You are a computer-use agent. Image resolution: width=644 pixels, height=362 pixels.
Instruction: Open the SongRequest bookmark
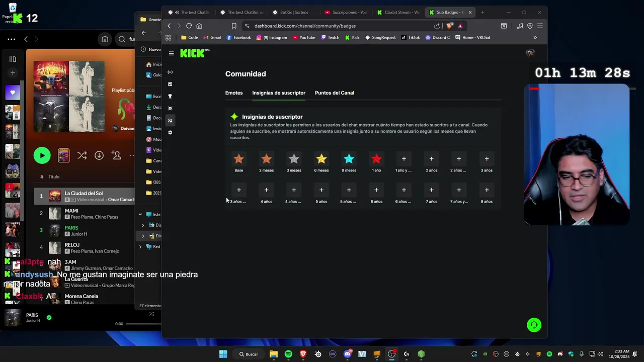point(380,37)
